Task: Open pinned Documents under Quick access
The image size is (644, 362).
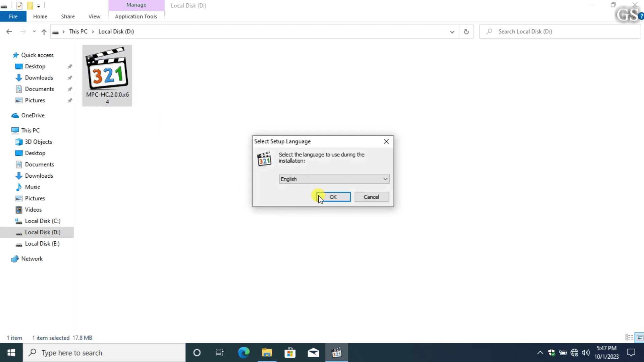Action: [x=39, y=89]
